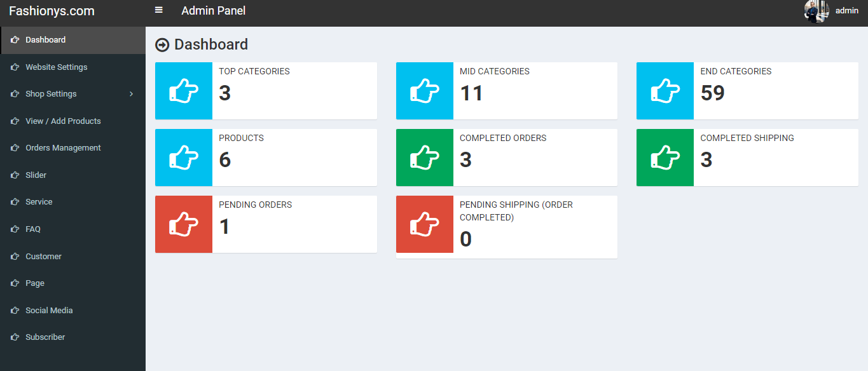
Task: Click the arrow icon next to Dashboard heading
Action: [163, 44]
